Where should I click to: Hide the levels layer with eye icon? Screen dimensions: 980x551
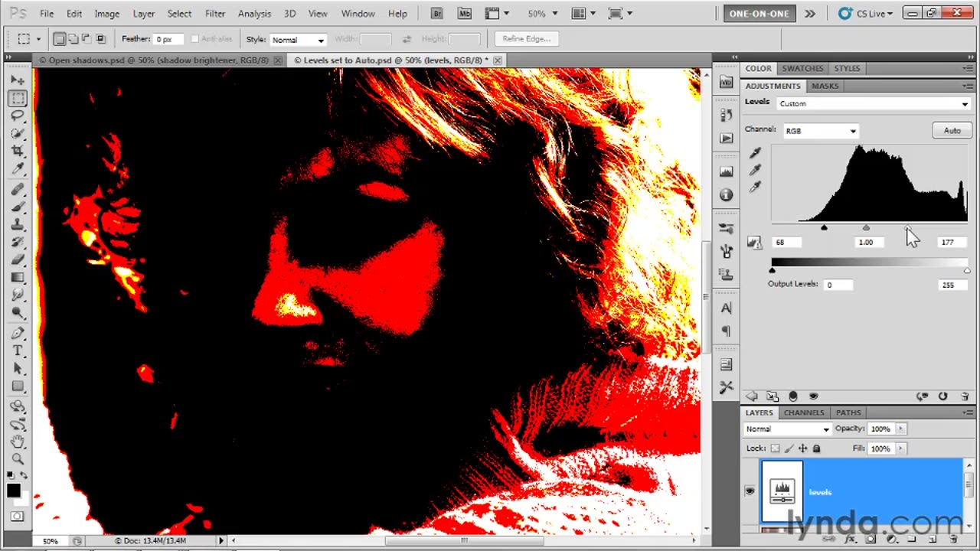(x=750, y=491)
